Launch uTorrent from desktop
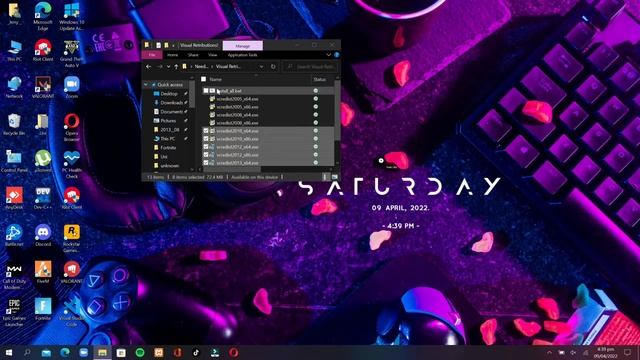This screenshot has width=640, height=360. 43,161
